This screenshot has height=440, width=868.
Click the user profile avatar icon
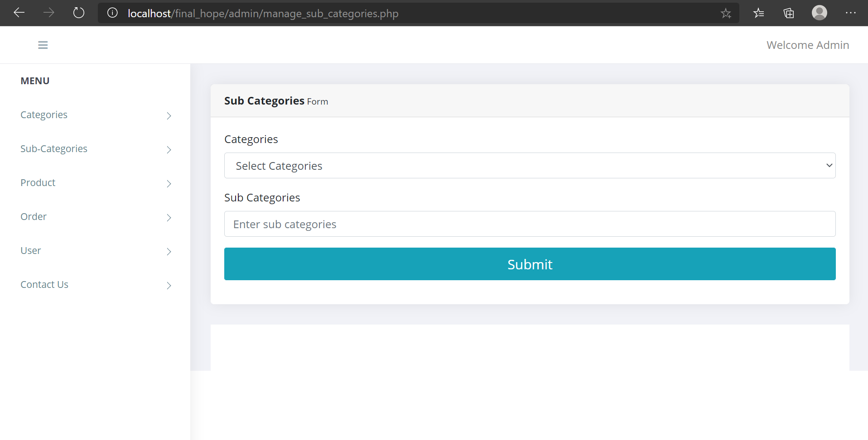tap(820, 13)
